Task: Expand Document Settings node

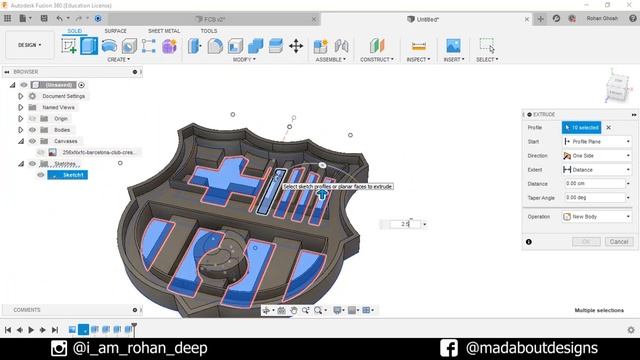Action: (20, 96)
